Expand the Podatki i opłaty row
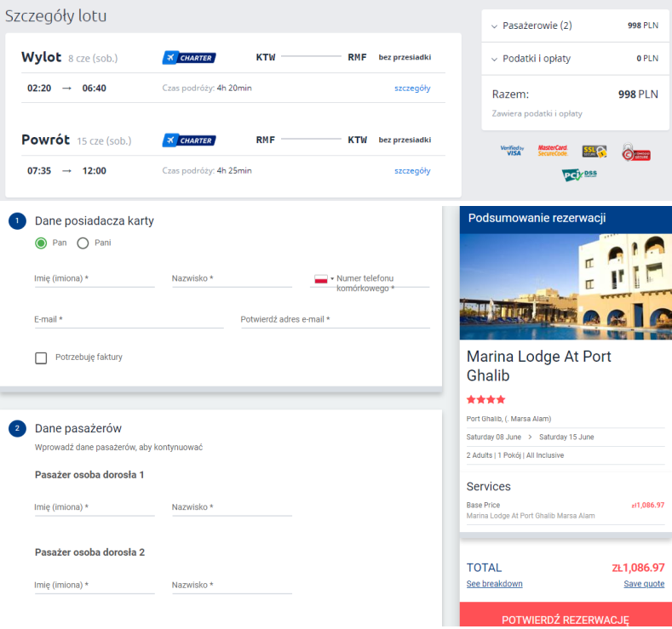Viewport: 672px width, 629px height. pos(575,59)
